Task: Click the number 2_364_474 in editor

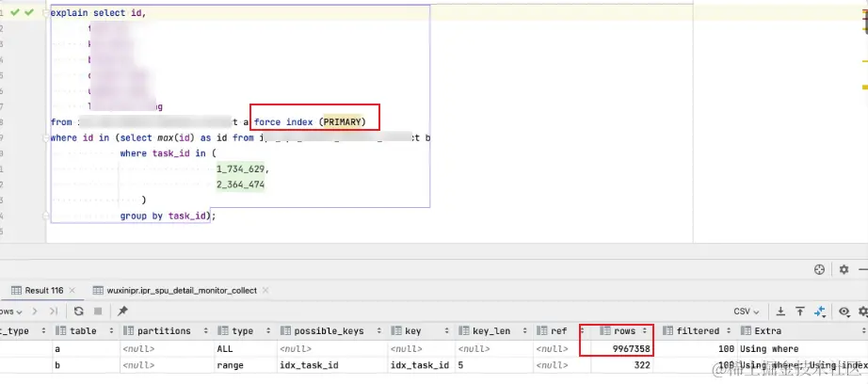Action: 240,184
